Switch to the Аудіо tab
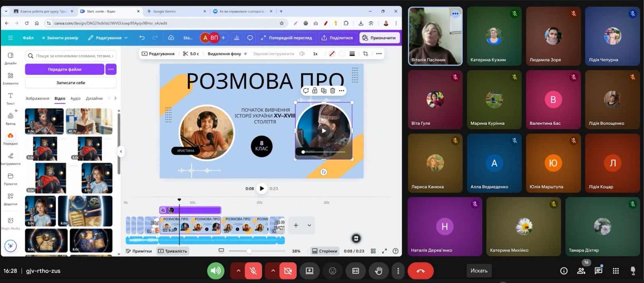Image resolution: width=644 pixels, height=283 pixels. coord(75,98)
